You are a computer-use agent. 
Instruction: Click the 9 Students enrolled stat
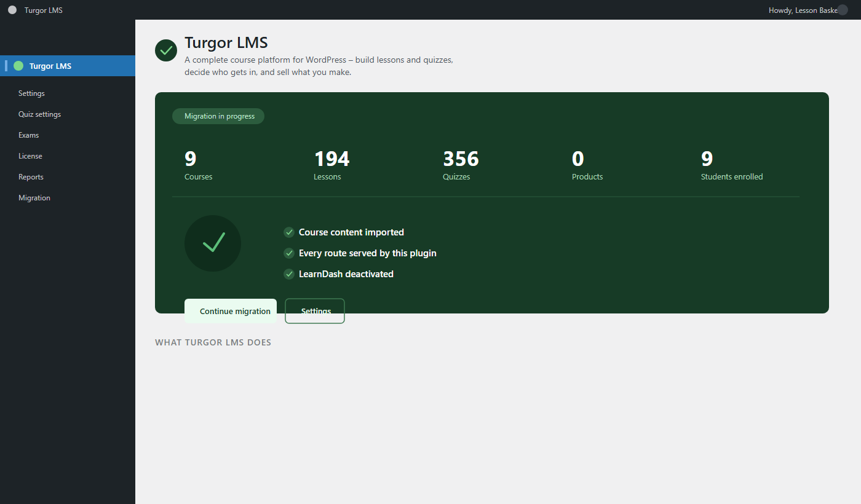pos(732,165)
